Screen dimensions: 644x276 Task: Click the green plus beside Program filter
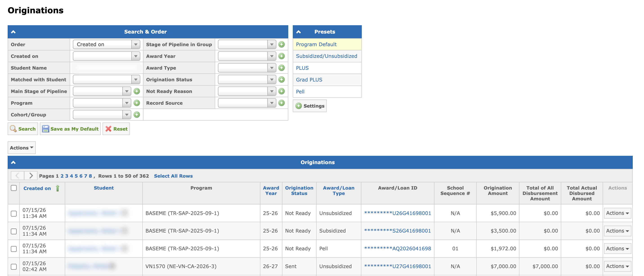click(x=136, y=103)
